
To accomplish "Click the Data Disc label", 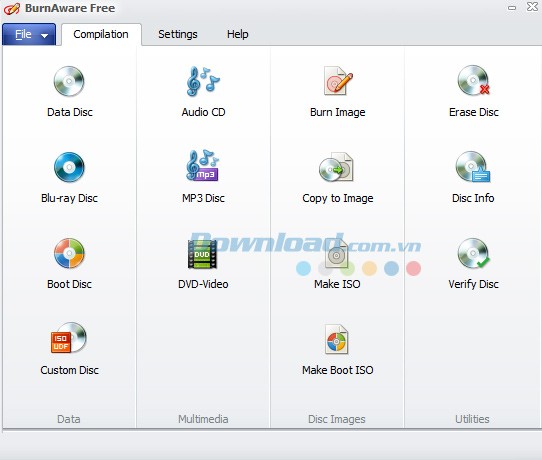I will pyautogui.click(x=70, y=112).
